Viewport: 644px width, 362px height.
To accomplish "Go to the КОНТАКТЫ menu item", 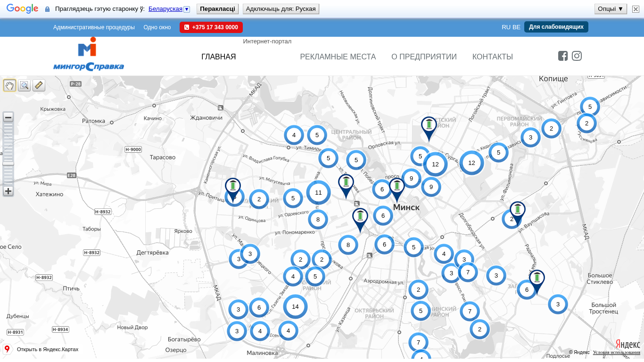I will [x=492, y=57].
